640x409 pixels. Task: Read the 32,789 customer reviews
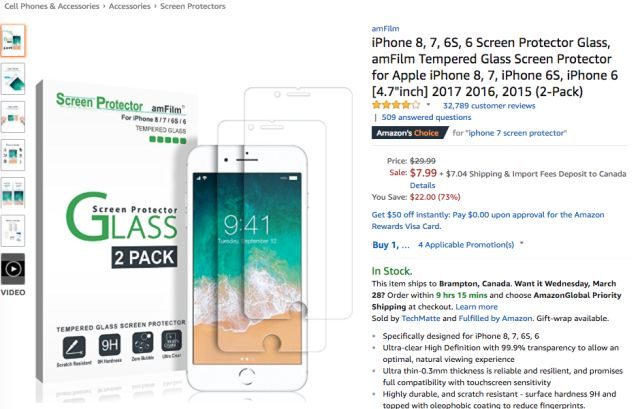click(x=489, y=105)
